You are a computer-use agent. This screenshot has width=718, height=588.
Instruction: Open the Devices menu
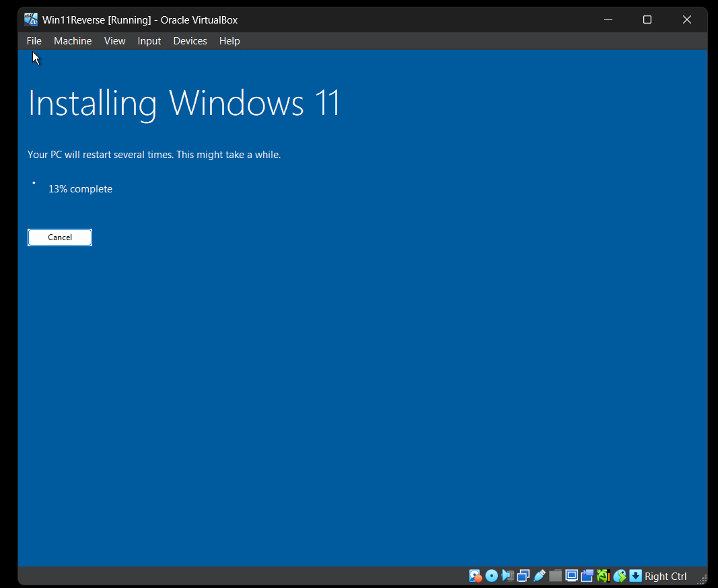tap(190, 41)
